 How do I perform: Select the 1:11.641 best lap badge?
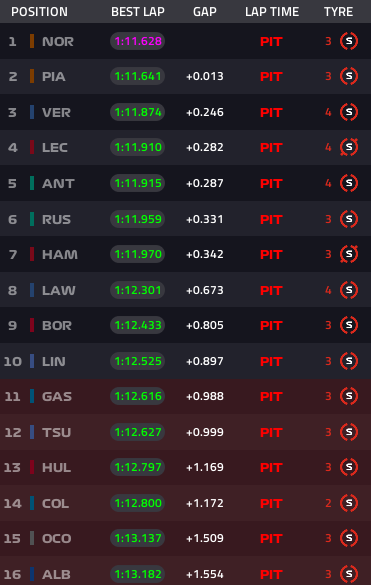137,76
